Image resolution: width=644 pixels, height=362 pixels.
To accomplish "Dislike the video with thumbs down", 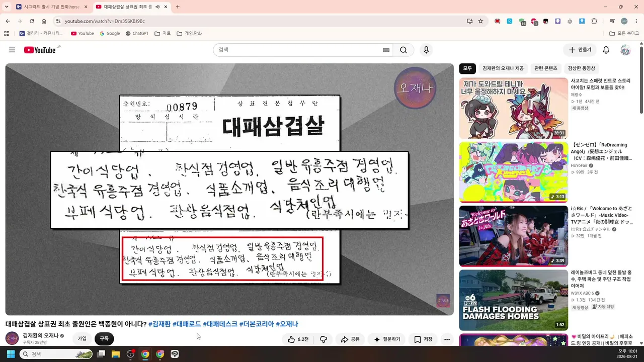I will [324, 339].
